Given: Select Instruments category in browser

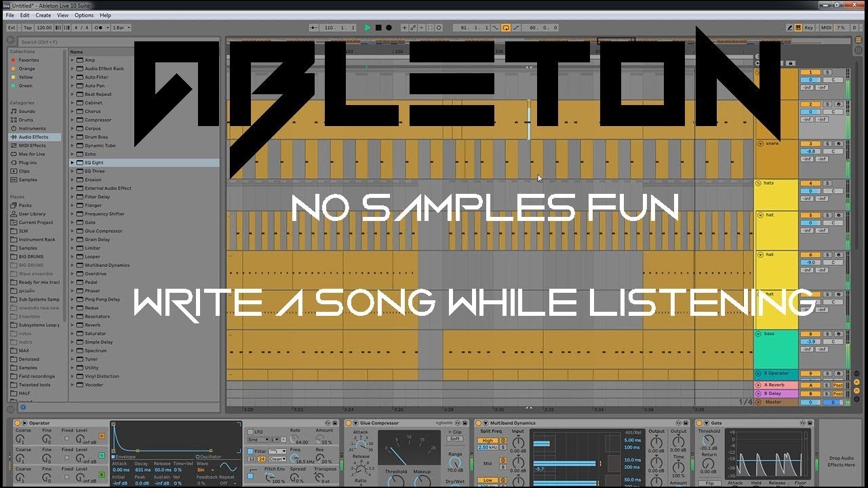Looking at the screenshot, I should click(x=32, y=128).
